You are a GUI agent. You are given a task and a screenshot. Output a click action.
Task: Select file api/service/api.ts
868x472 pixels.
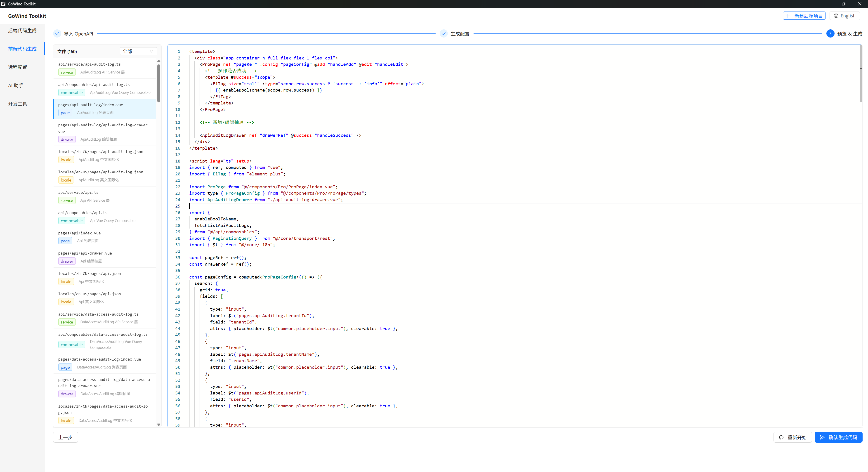tap(105, 196)
